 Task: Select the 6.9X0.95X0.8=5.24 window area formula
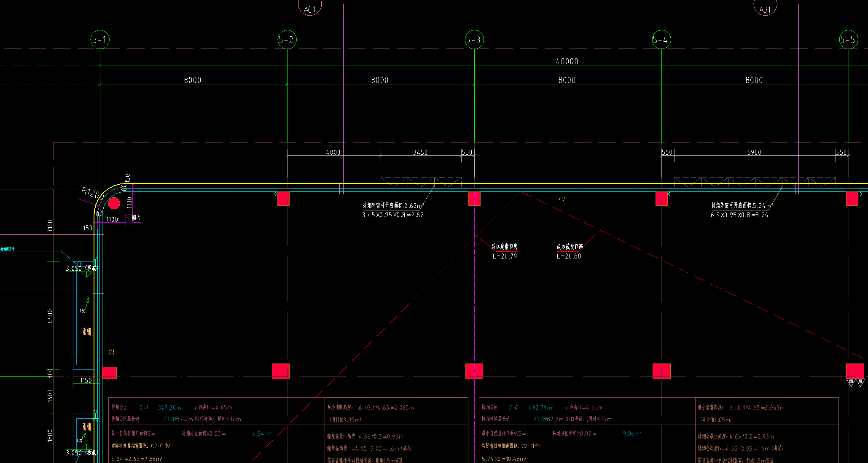point(739,215)
